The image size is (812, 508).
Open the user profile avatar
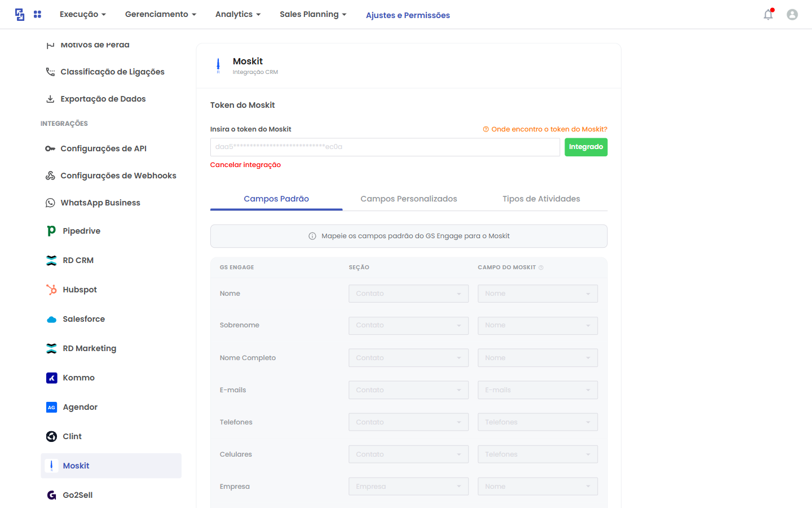pyautogui.click(x=792, y=15)
